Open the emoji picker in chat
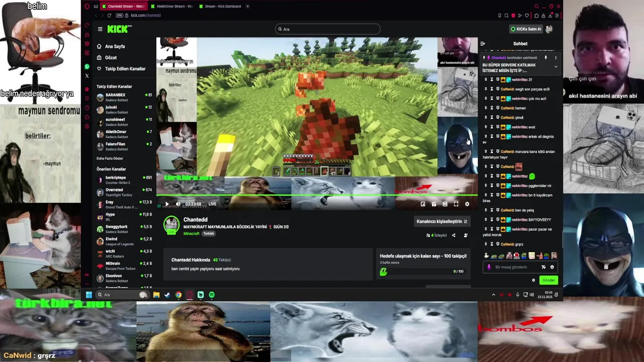 click(x=552, y=267)
